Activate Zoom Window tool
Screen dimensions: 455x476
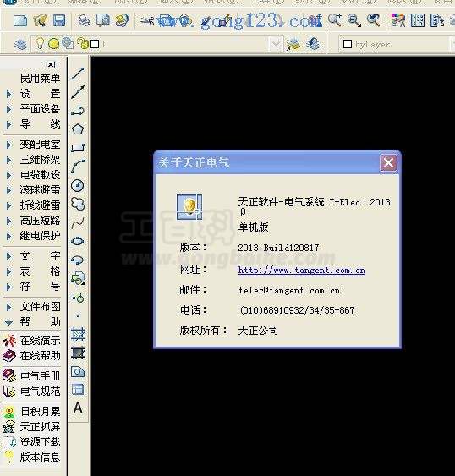click(354, 20)
